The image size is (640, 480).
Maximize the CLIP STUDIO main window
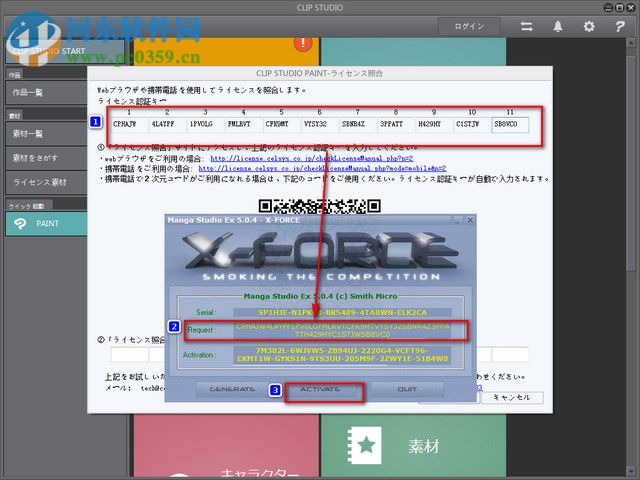pyautogui.click(x=619, y=7)
